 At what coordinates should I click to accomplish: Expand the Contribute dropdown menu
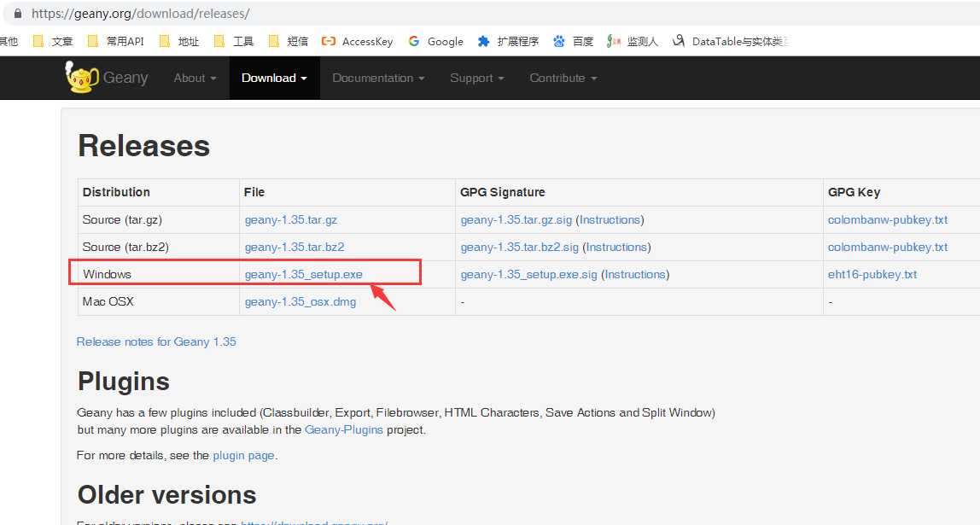(563, 79)
